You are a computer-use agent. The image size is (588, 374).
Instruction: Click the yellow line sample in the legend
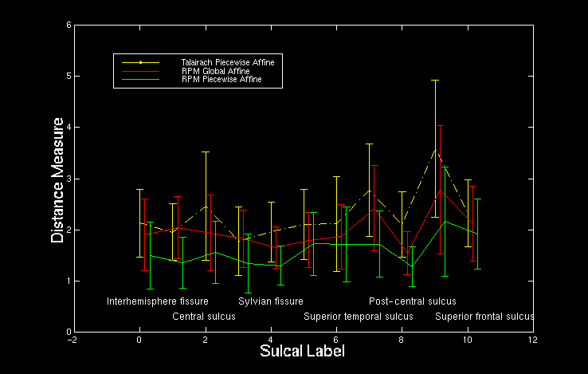(x=140, y=61)
